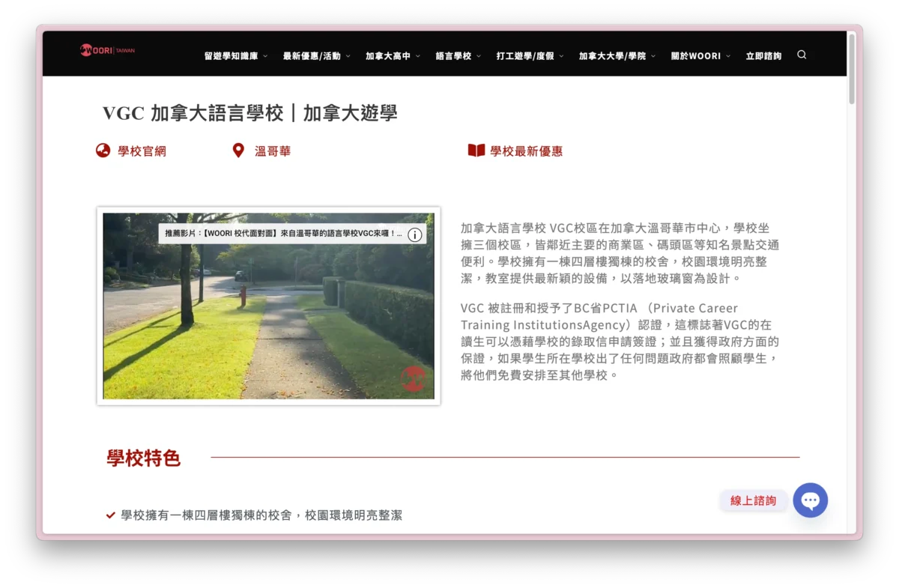Click the globe icon beside 學校官網
Image resolution: width=899 pixels, height=588 pixels.
pyautogui.click(x=103, y=151)
